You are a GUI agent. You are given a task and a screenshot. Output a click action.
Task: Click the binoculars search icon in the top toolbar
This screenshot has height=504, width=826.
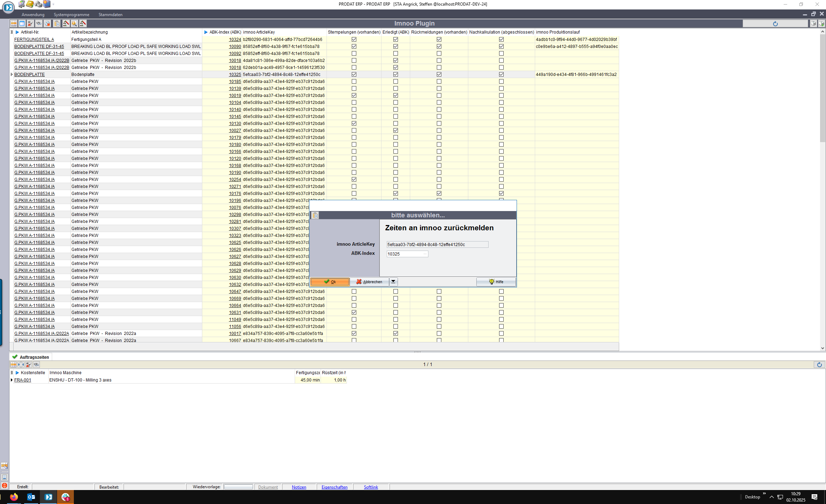pos(39,23)
